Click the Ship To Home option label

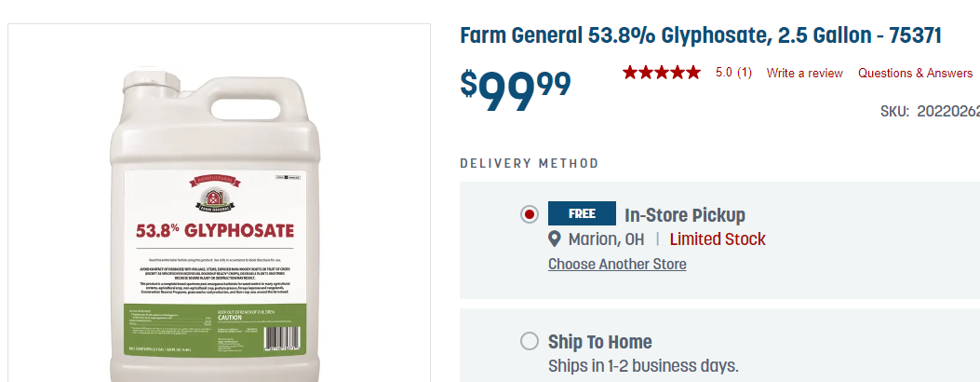[600, 342]
